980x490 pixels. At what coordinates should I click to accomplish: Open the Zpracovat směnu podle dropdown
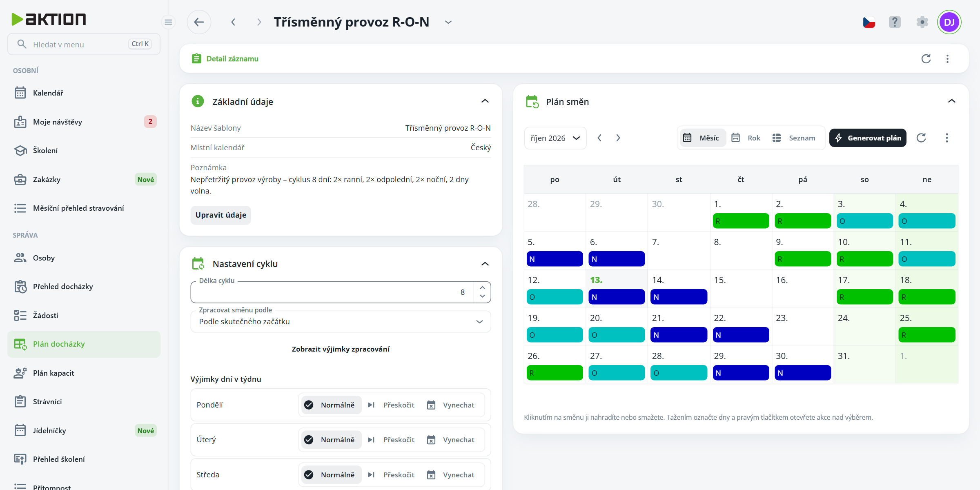[x=341, y=322]
